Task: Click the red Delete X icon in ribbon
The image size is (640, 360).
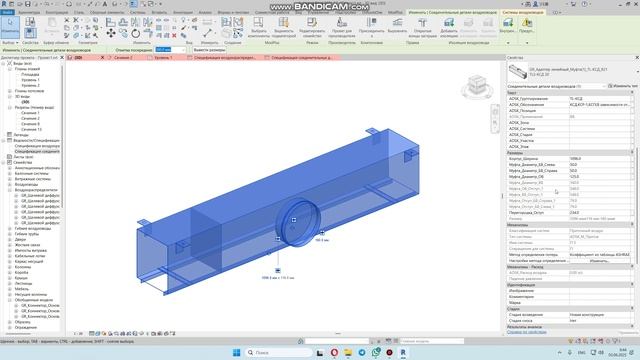Action: pyautogui.click(x=174, y=36)
